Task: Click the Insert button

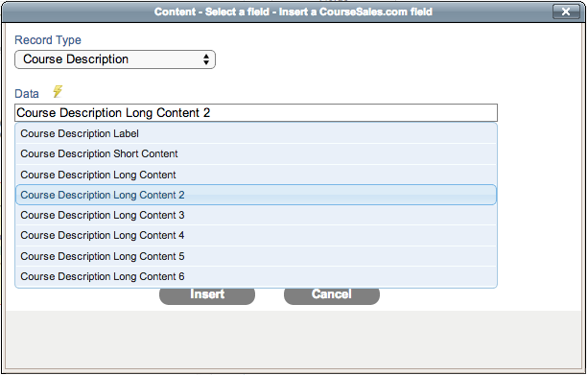Action: tap(207, 295)
